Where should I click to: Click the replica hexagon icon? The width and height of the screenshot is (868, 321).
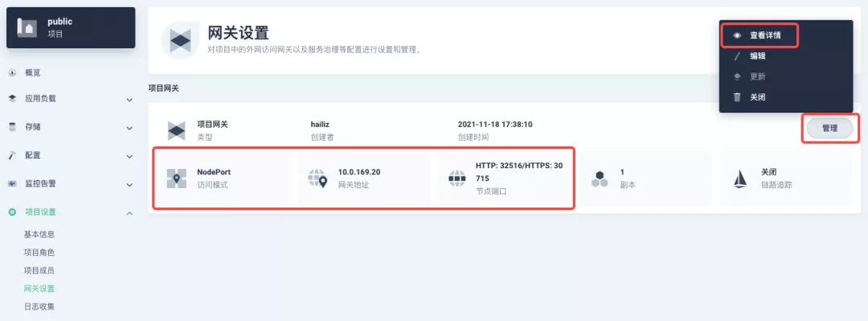click(x=600, y=179)
